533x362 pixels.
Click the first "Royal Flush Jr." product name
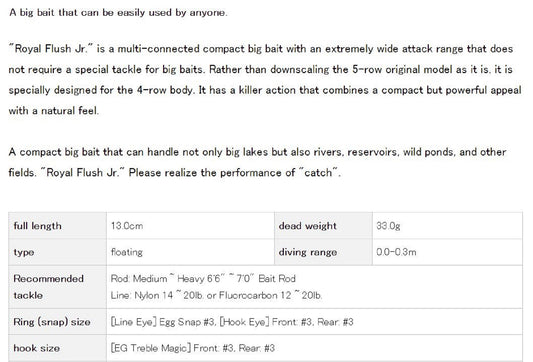50,49
